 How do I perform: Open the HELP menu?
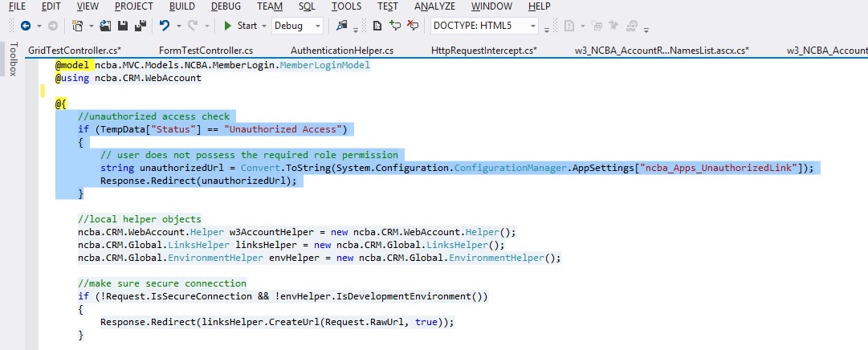pyautogui.click(x=539, y=6)
